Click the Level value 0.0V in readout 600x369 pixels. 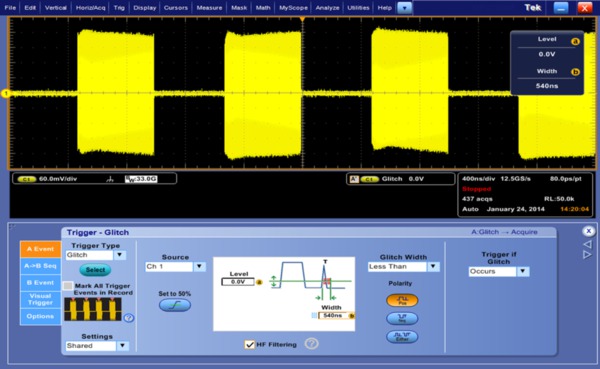(547, 54)
